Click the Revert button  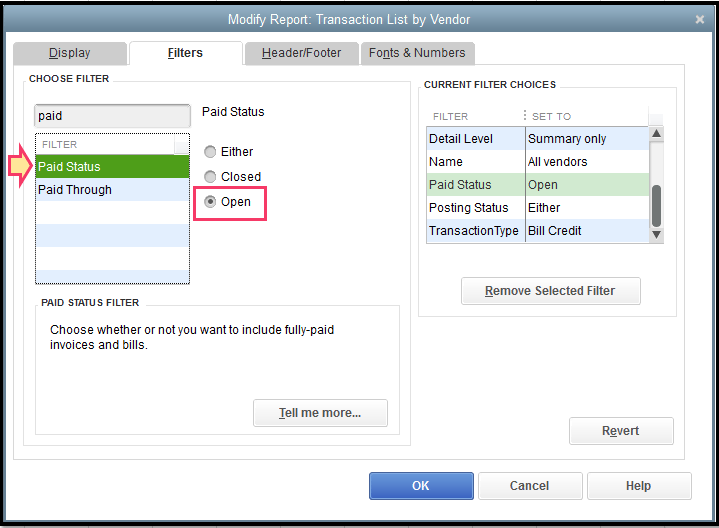621,431
